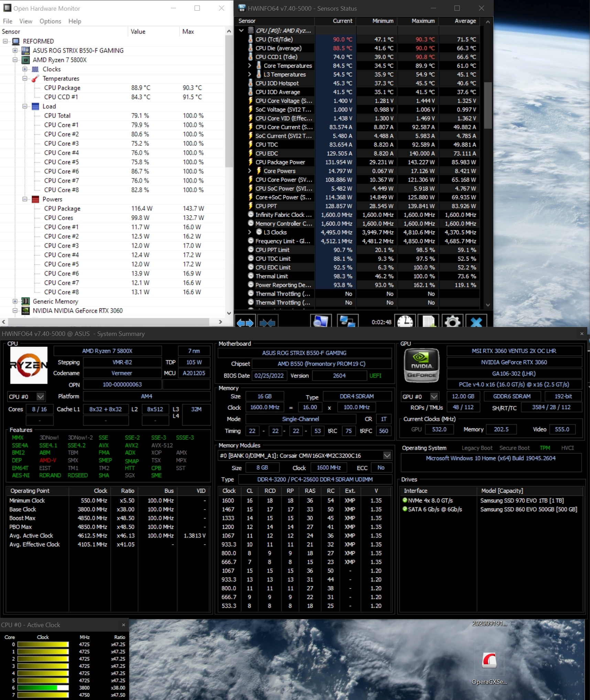Open the CPU #0 selector dropdown
Image resolution: width=590 pixels, height=700 pixels.
[40, 396]
